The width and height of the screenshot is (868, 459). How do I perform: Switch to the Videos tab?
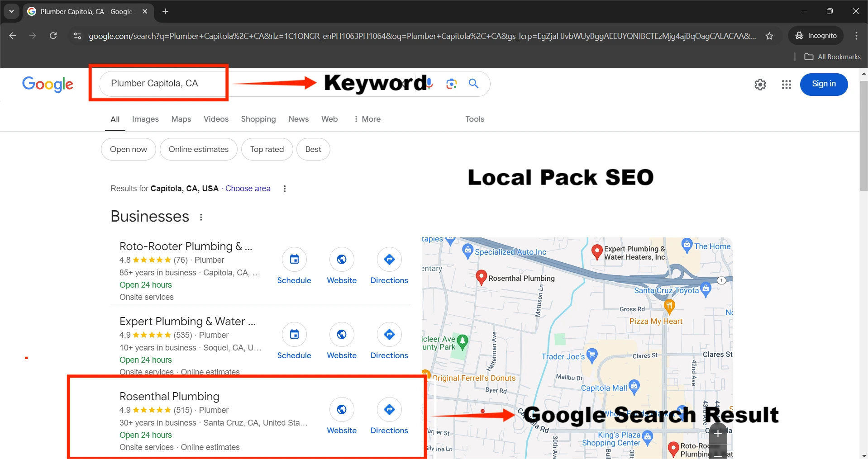[x=216, y=119]
